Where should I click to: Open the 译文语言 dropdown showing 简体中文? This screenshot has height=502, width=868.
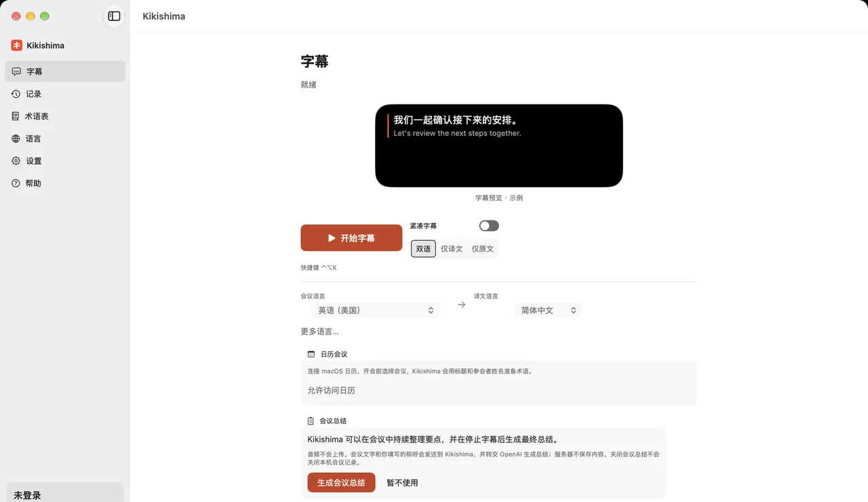[548, 310]
